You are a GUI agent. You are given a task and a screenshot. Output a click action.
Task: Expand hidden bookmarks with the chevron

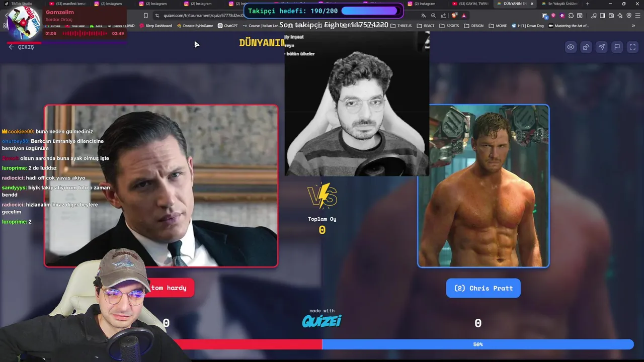pos(633,26)
